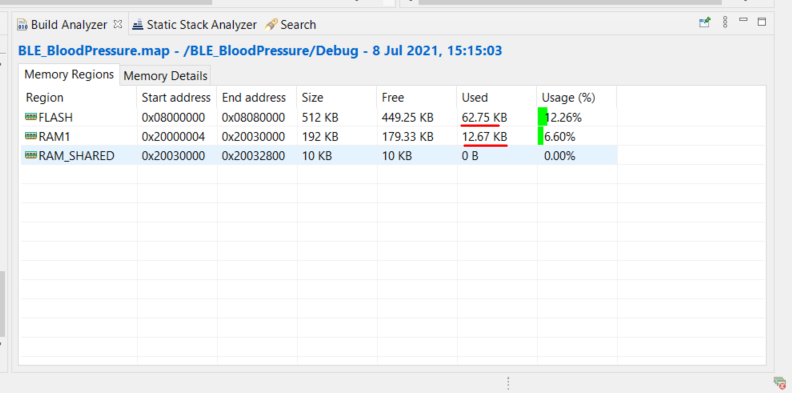Click the 0 B used cell

click(470, 156)
